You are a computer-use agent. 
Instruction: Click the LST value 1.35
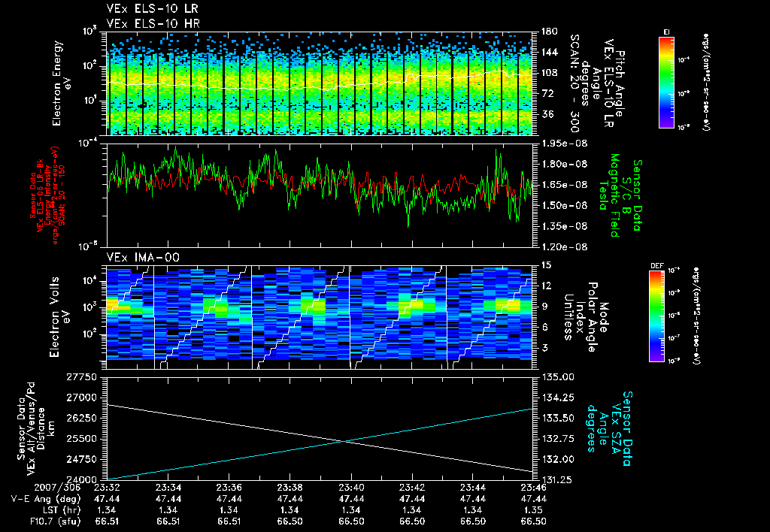534,510
